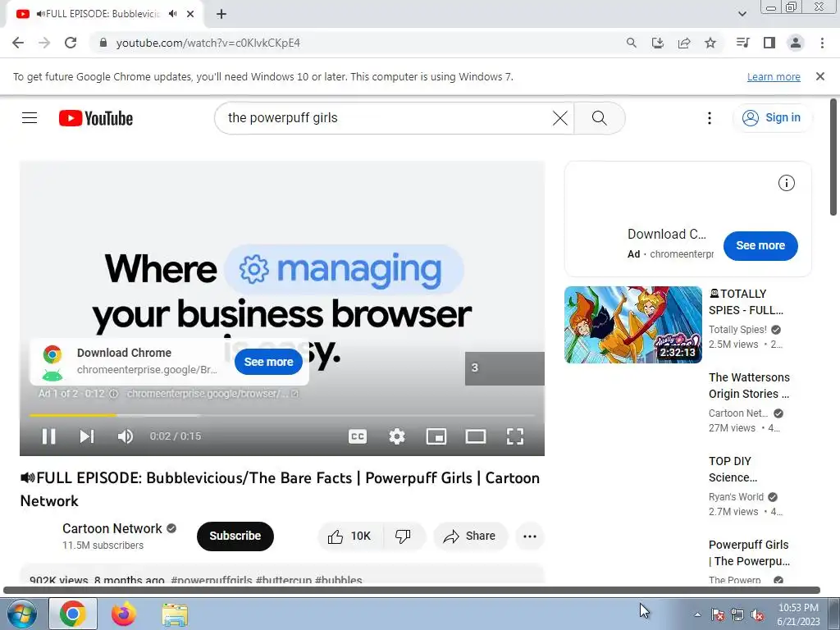Image resolution: width=840 pixels, height=630 pixels.
Task: Toggle closed captions in the player
Action: click(358, 436)
